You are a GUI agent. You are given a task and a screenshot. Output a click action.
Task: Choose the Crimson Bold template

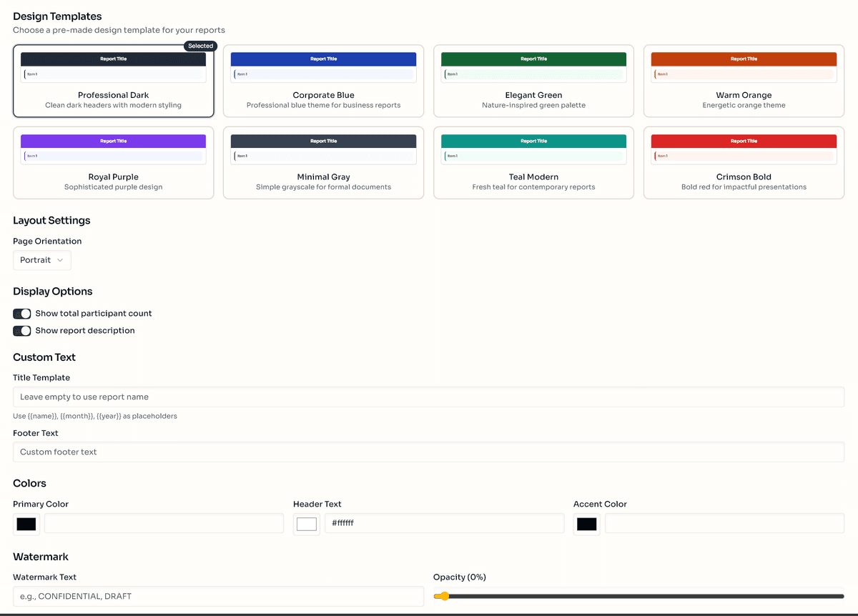tap(744, 163)
